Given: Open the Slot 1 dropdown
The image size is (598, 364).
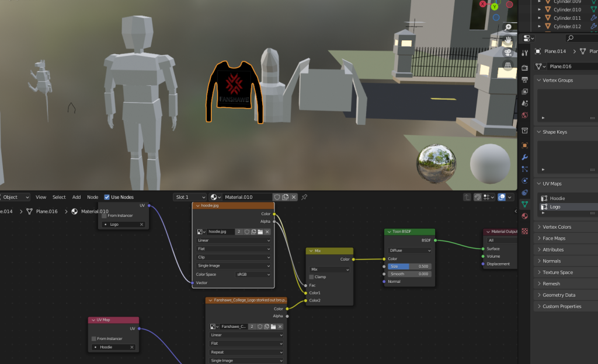Looking at the screenshot, I should pyautogui.click(x=190, y=197).
